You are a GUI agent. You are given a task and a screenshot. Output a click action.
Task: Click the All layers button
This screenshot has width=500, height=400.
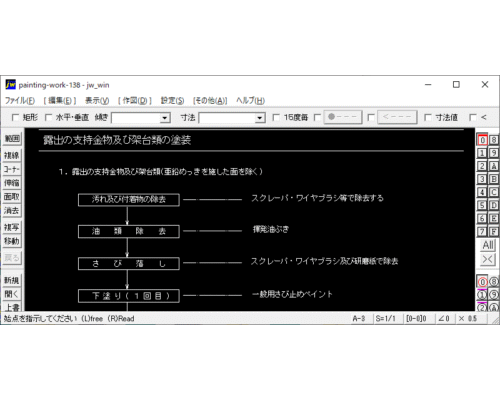[x=488, y=245]
